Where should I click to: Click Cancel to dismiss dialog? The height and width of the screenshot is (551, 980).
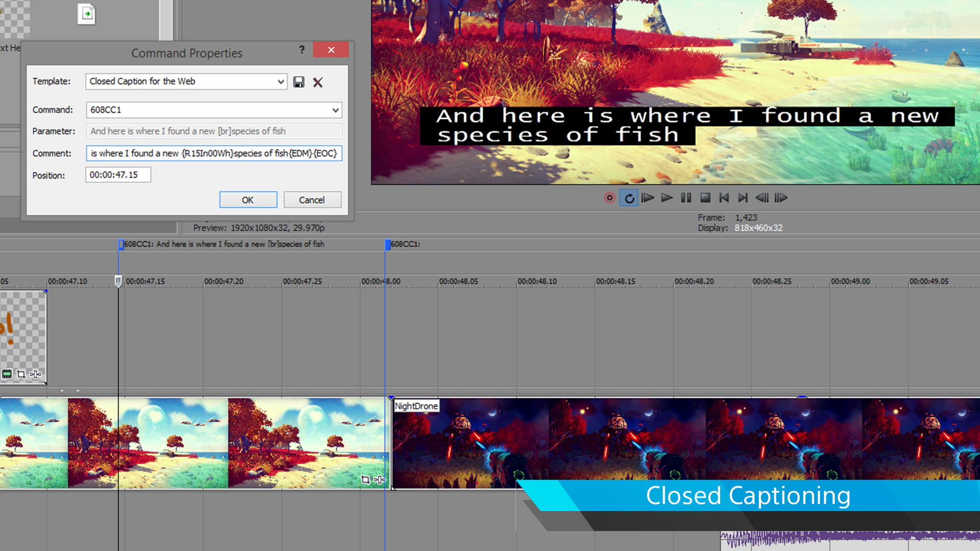tap(310, 199)
